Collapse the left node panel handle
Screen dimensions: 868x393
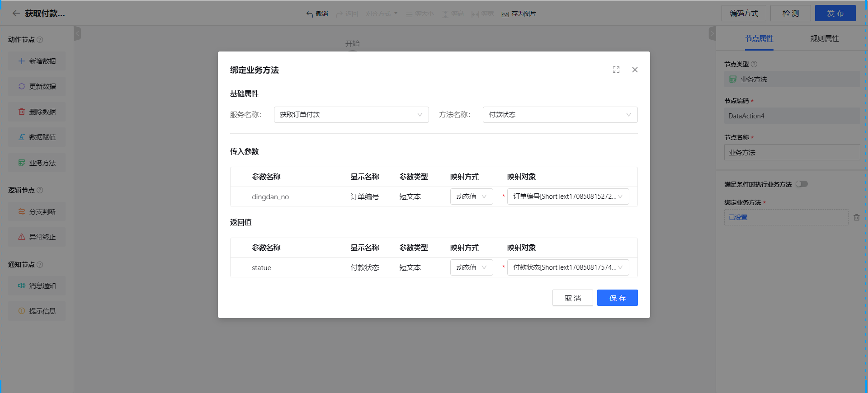(x=77, y=33)
